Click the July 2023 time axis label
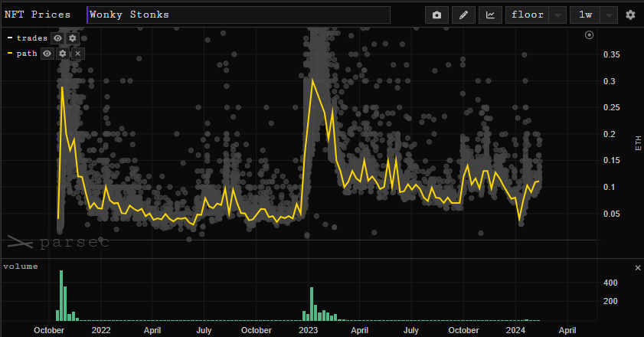 pos(410,330)
